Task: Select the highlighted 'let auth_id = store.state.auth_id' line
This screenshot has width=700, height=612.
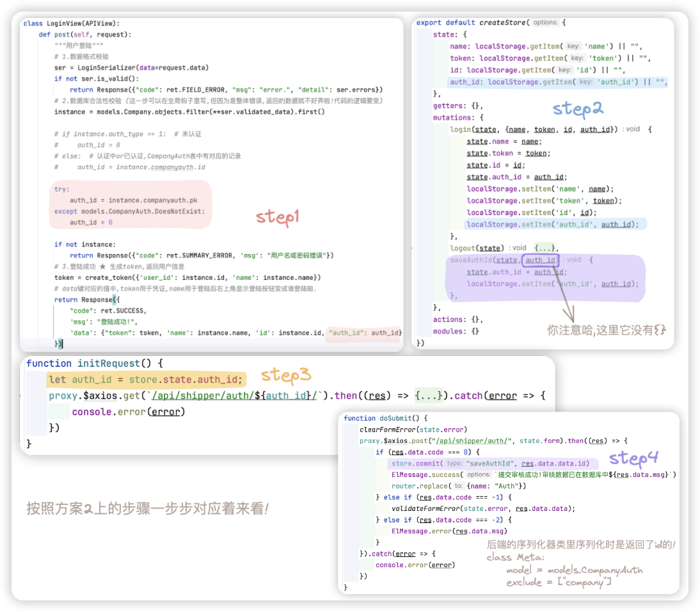Action: (x=146, y=380)
